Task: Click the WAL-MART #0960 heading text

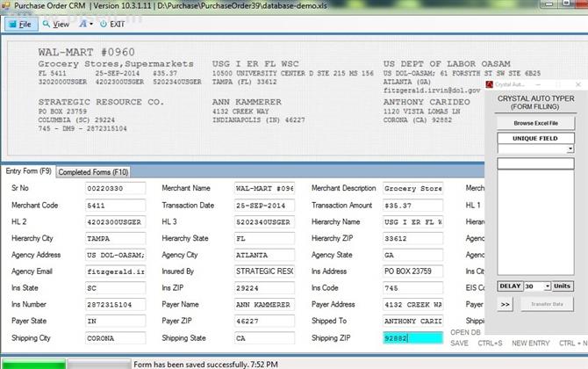Action: [86, 52]
